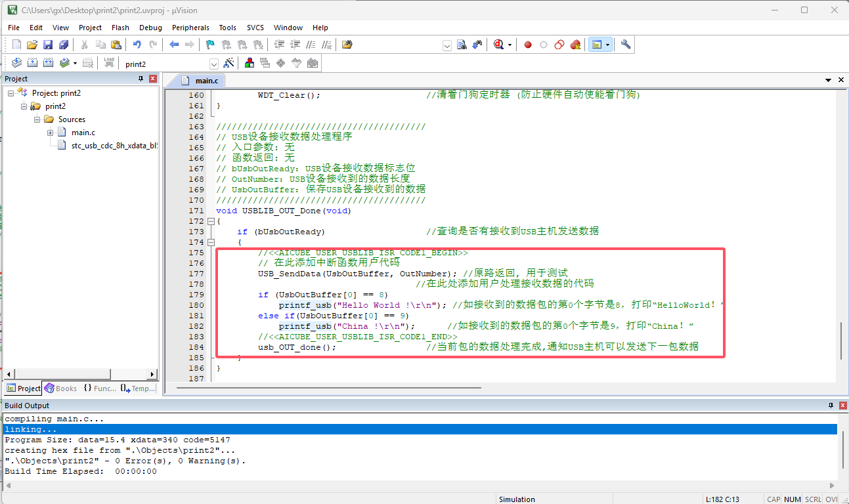849x504 pixels.
Task: Close the main.c editor with X
Action: tap(841, 80)
